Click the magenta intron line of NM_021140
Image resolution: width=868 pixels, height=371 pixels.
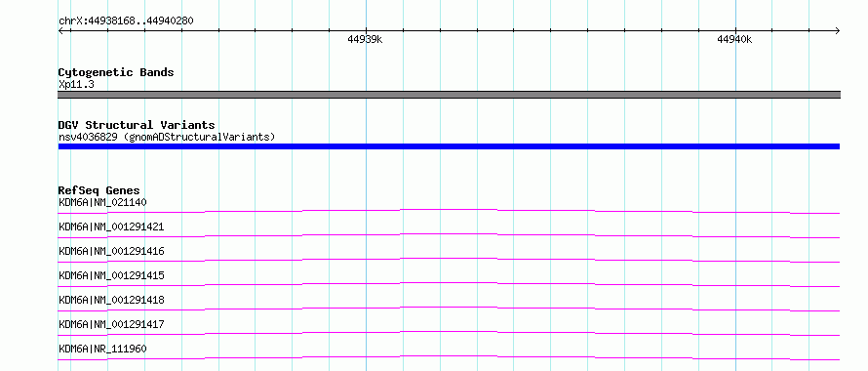449,210
